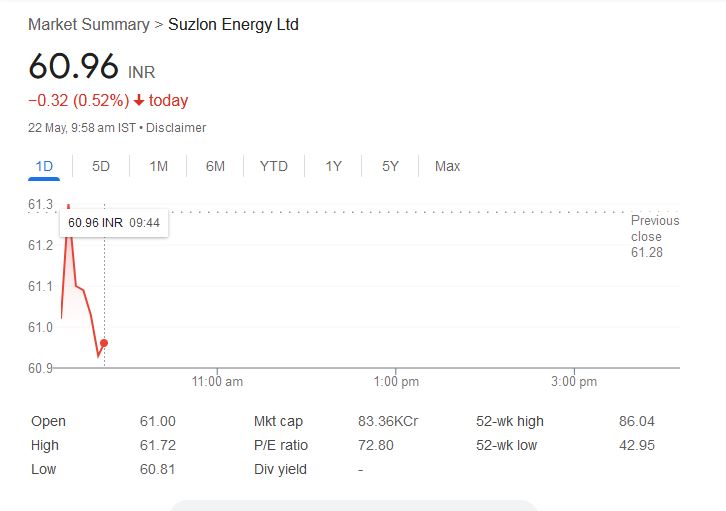The width and height of the screenshot is (726, 511).
Task: Click the 52-wk high label
Action: pos(510,422)
